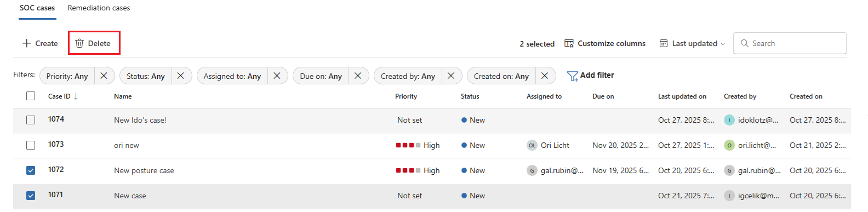
Task: Click the Nov 19, 2025 due date
Action: [x=620, y=170]
